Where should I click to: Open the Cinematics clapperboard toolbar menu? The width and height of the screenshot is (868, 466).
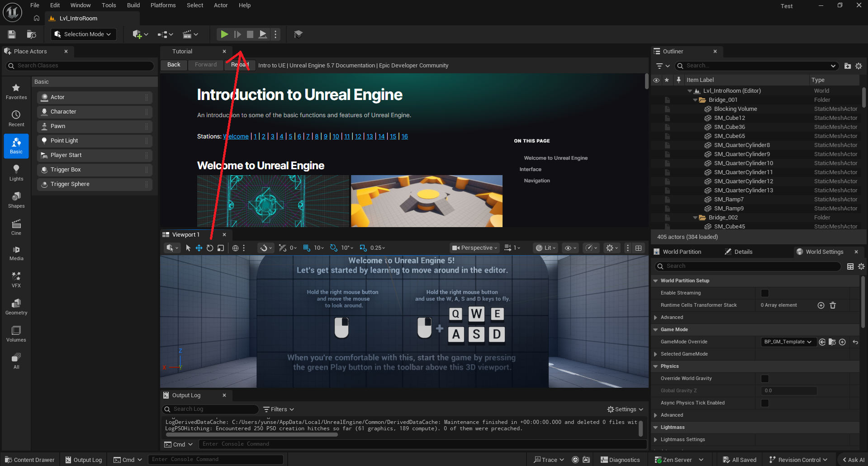190,34
